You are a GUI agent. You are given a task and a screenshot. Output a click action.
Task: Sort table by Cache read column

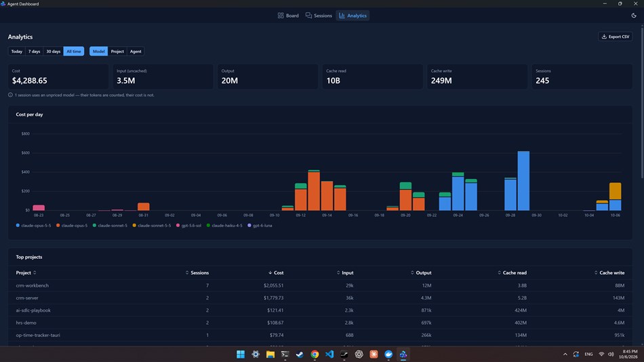pyautogui.click(x=512, y=273)
